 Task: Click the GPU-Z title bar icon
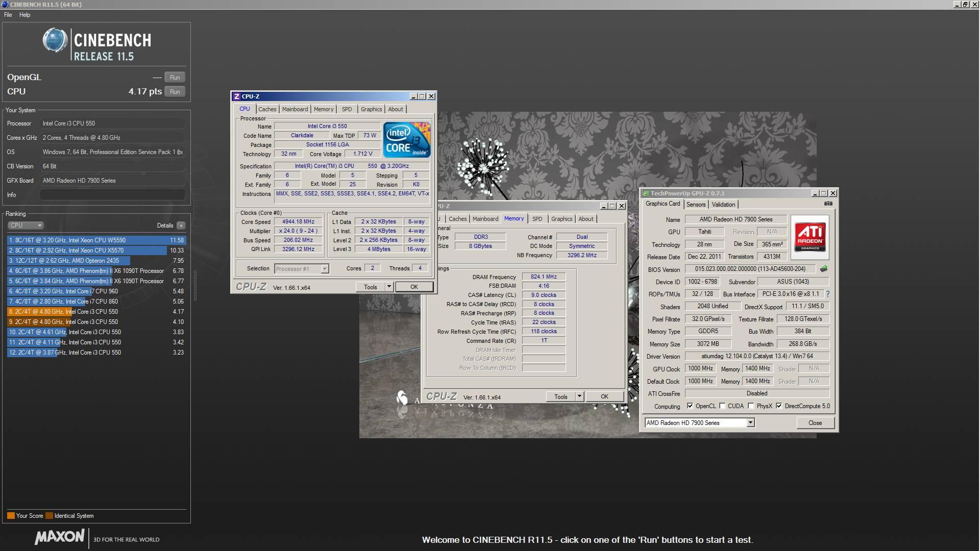[x=646, y=193]
